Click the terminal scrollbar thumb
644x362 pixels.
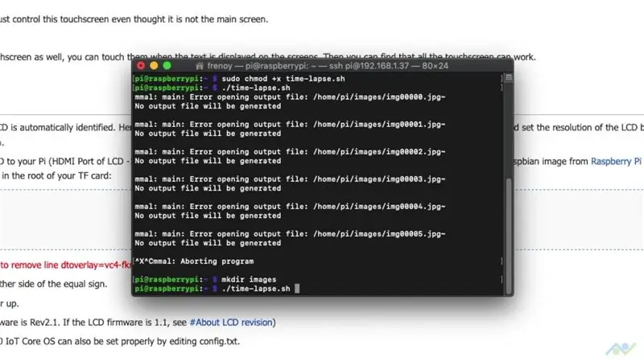point(509,235)
